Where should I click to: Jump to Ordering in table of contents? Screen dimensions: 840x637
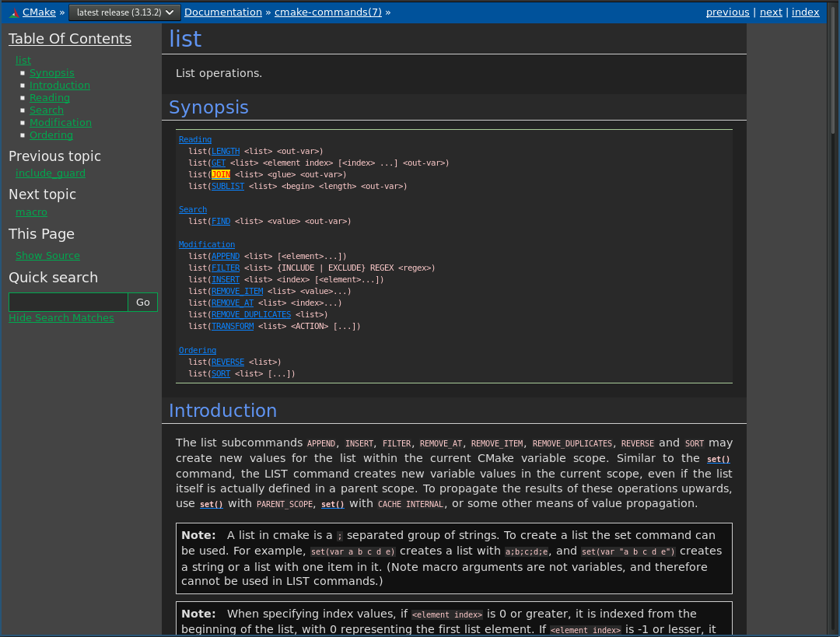[x=51, y=135]
